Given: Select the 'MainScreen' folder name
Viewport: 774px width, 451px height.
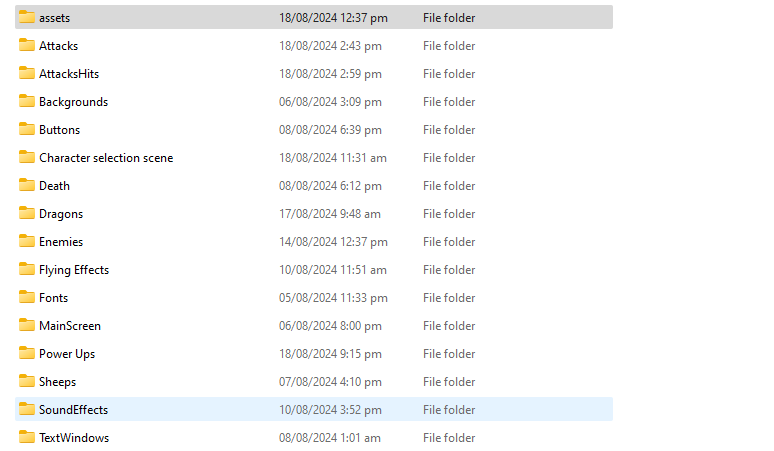Looking at the screenshot, I should click(70, 326).
